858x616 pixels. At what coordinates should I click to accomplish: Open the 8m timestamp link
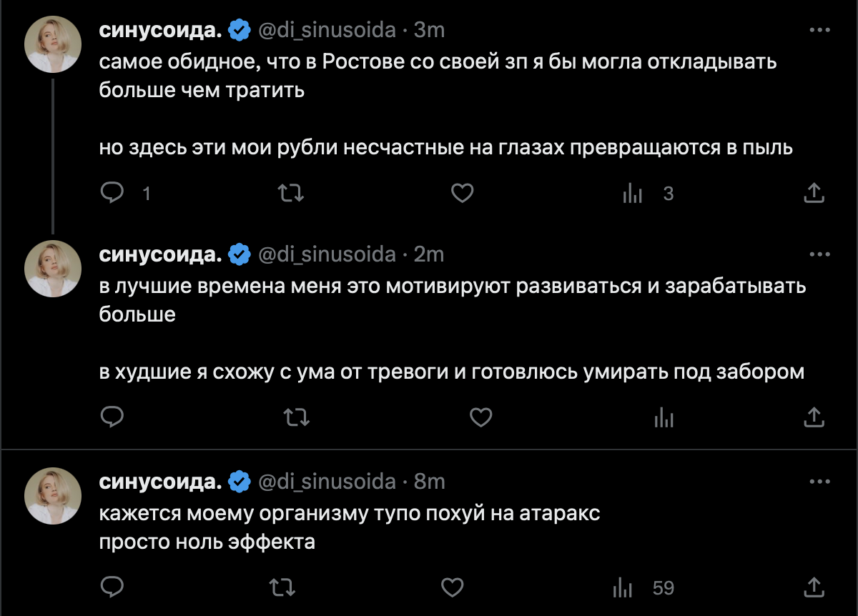(430, 482)
